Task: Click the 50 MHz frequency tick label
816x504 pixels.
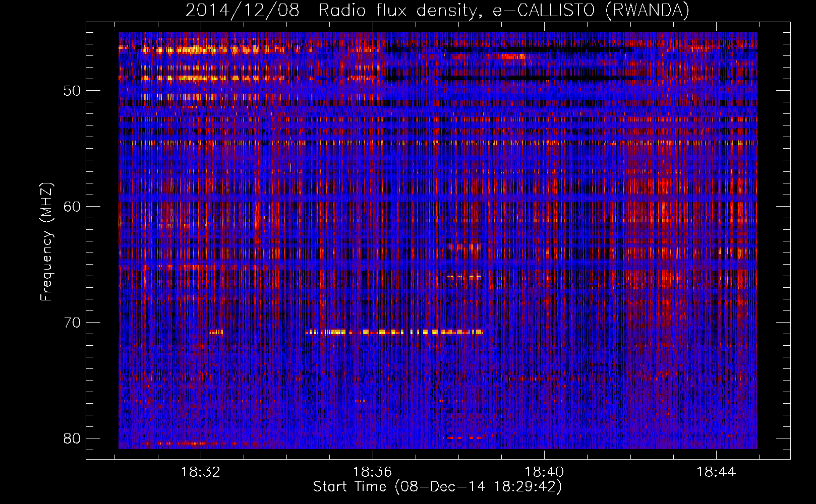Action: pyautogui.click(x=72, y=91)
